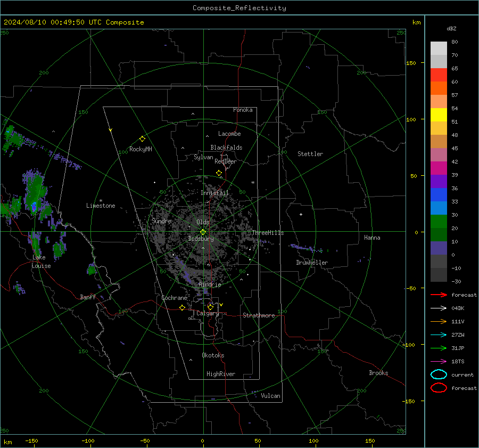Image resolution: width=479 pixels, height=448 pixels.
Task: Click the Innisfail city label
Action: [214, 193]
